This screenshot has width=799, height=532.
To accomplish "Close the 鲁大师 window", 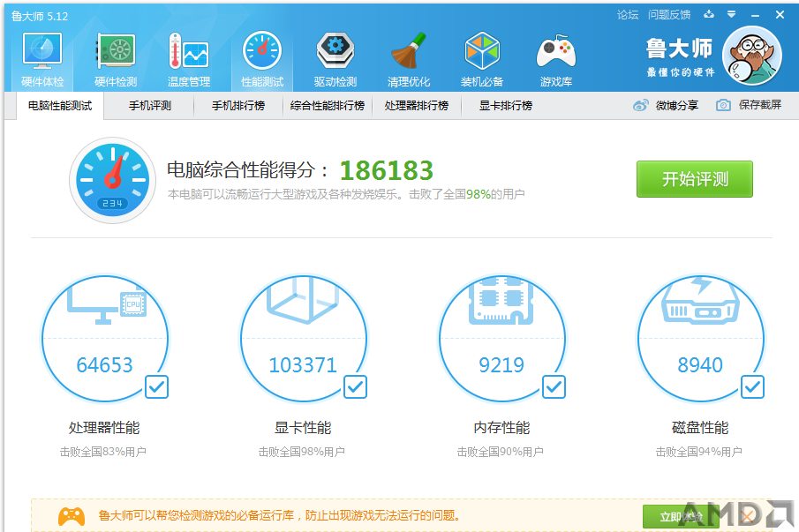I will 780,15.
